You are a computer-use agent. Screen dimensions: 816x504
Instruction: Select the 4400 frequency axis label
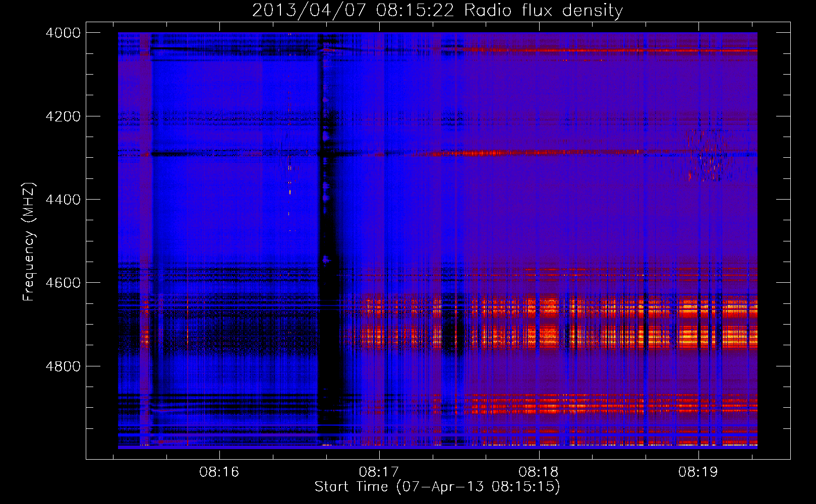pos(63,200)
